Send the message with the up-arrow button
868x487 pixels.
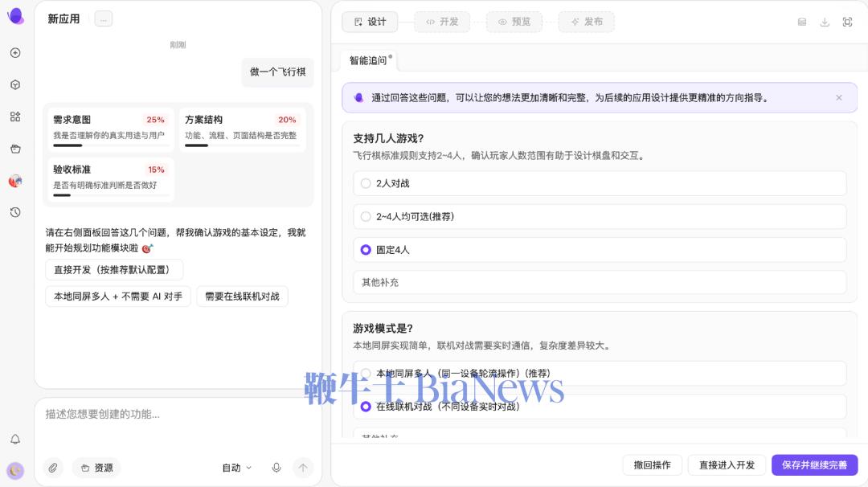point(303,468)
